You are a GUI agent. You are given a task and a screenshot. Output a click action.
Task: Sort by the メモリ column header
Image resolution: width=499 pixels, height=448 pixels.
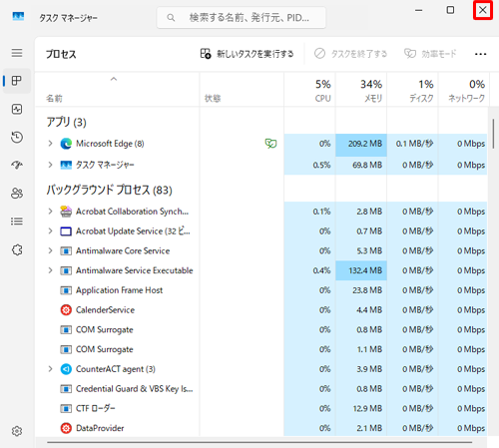[361, 90]
